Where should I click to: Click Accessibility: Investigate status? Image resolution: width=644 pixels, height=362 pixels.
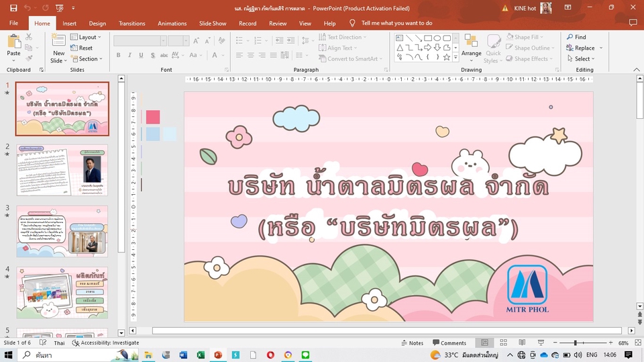pyautogui.click(x=105, y=343)
